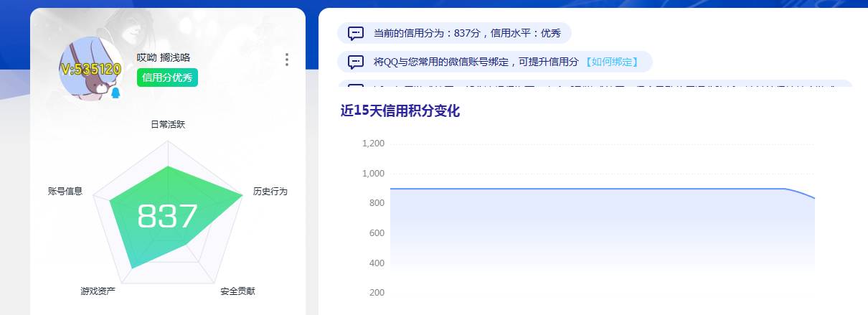Click the 800 y-axis label

coord(377,203)
